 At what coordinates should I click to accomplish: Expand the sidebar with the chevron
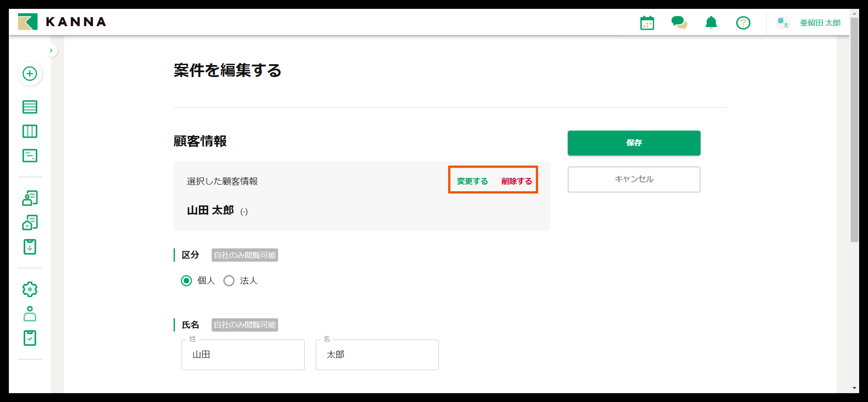point(51,50)
